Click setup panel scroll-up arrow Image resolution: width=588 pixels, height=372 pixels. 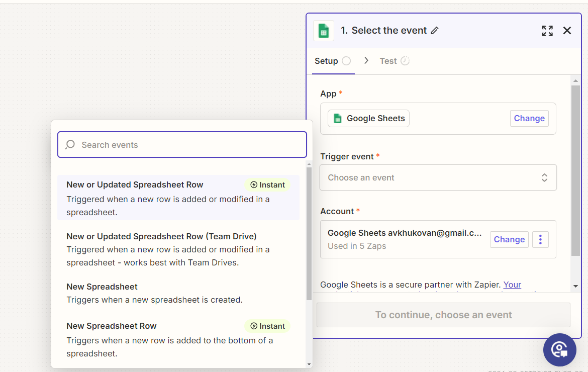[575, 80]
